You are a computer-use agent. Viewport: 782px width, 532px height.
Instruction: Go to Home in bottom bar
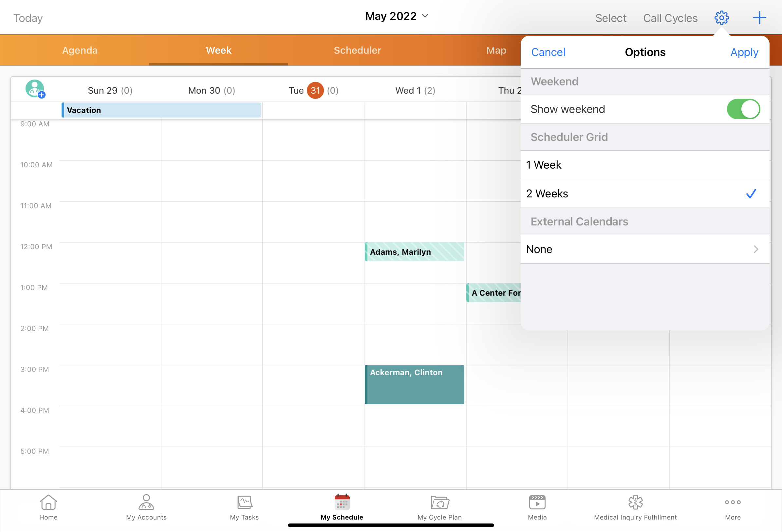48,507
